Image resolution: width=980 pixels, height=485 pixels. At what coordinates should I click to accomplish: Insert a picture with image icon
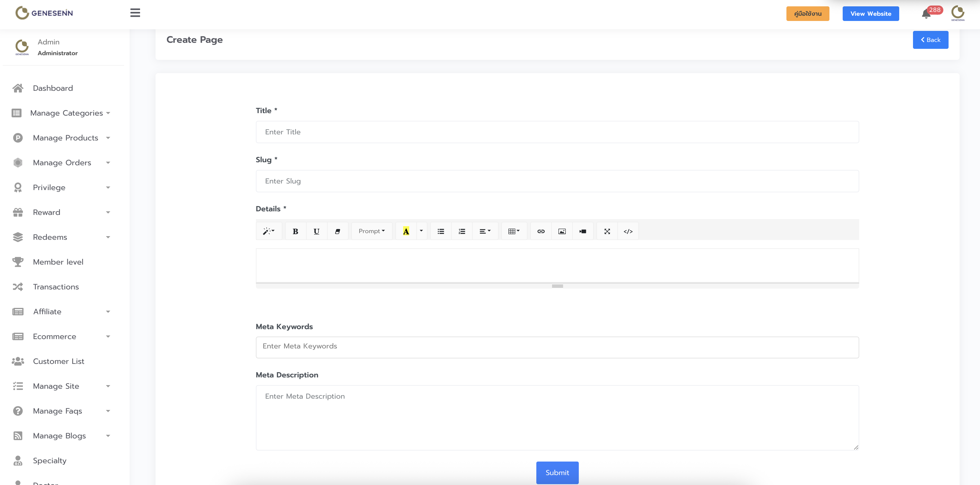[561, 231]
